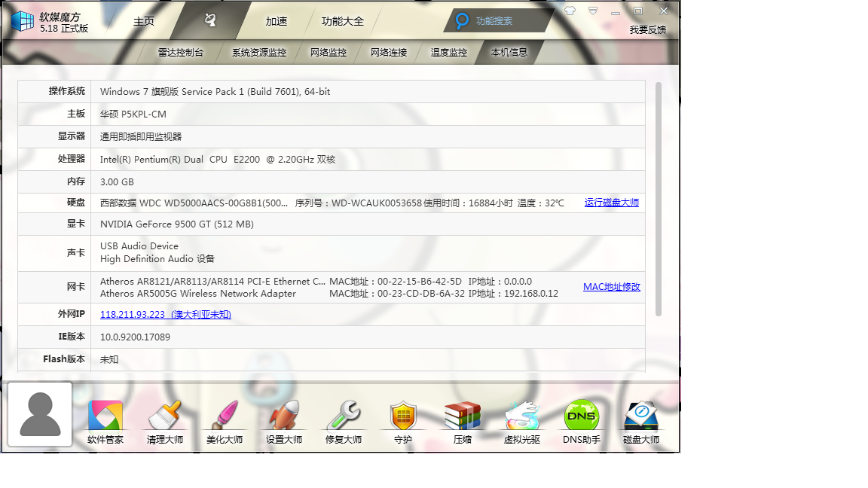The image size is (868, 488).
Task: Open 软件管家 from the bottom dock
Action: 105,422
